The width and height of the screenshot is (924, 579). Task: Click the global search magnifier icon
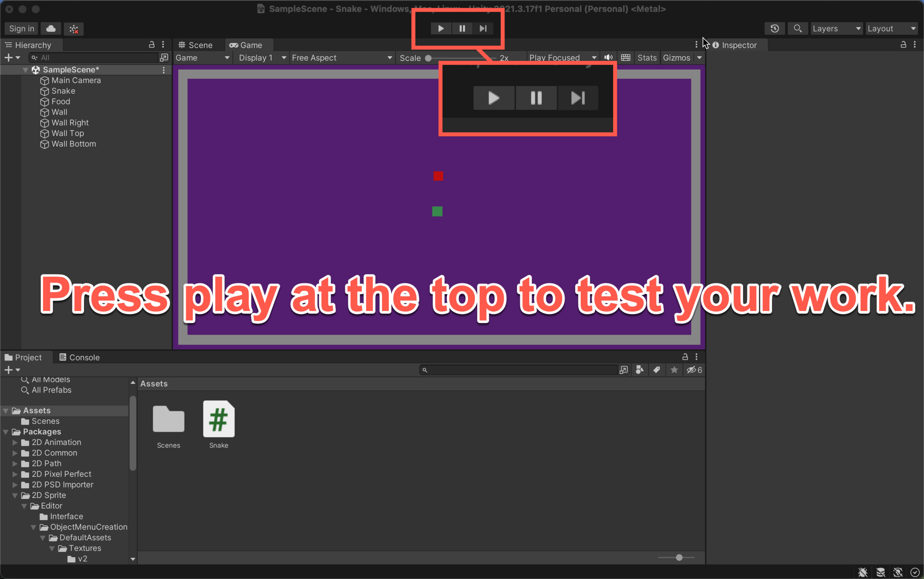click(x=797, y=29)
